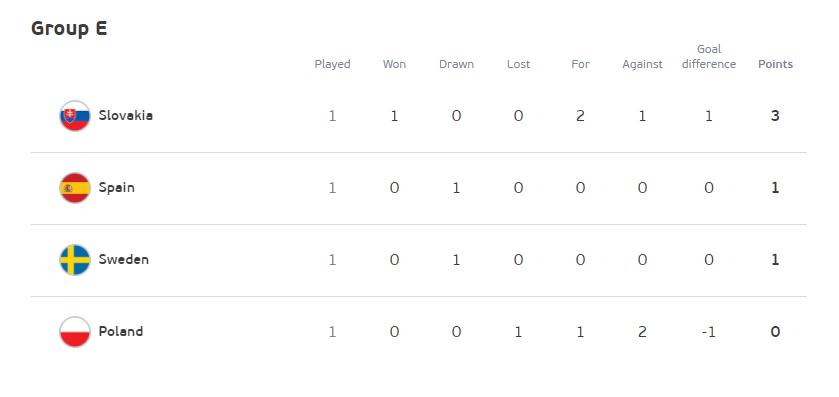Select Slovakia's points value 3
The height and width of the screenshot is (397, 839).
pos(775,116)
